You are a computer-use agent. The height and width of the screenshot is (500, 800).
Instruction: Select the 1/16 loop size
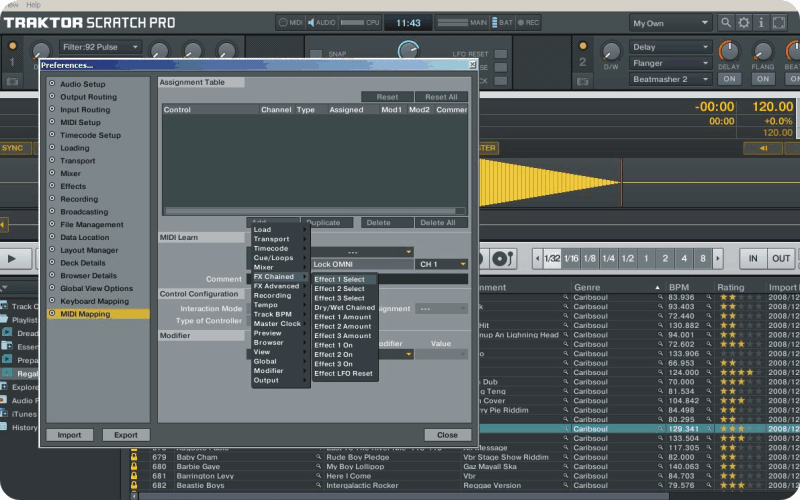tap(571, 259)
